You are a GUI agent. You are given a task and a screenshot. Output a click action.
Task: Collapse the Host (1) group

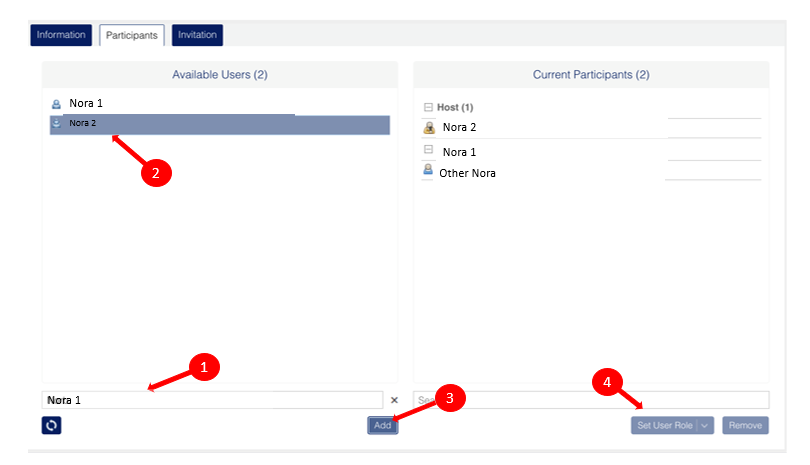[428, 107]
